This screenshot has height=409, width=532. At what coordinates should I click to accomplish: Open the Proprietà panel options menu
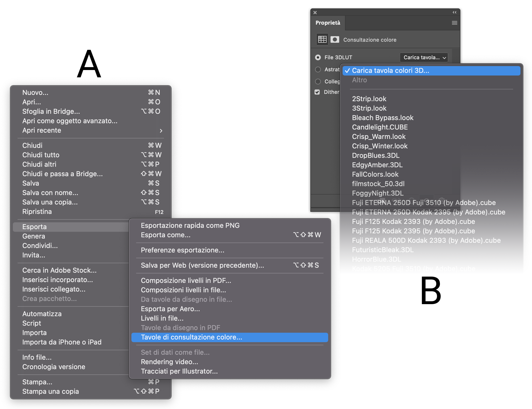(455, 23)
